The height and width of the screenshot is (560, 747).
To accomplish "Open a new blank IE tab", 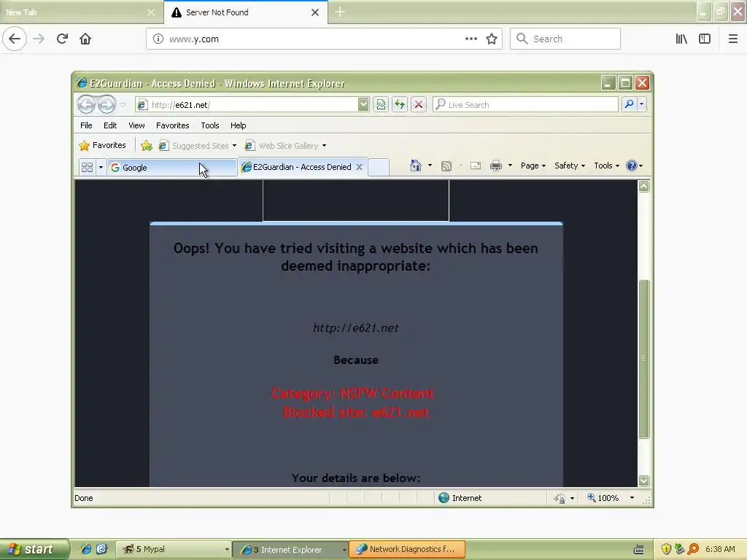I will pos(379,167).
